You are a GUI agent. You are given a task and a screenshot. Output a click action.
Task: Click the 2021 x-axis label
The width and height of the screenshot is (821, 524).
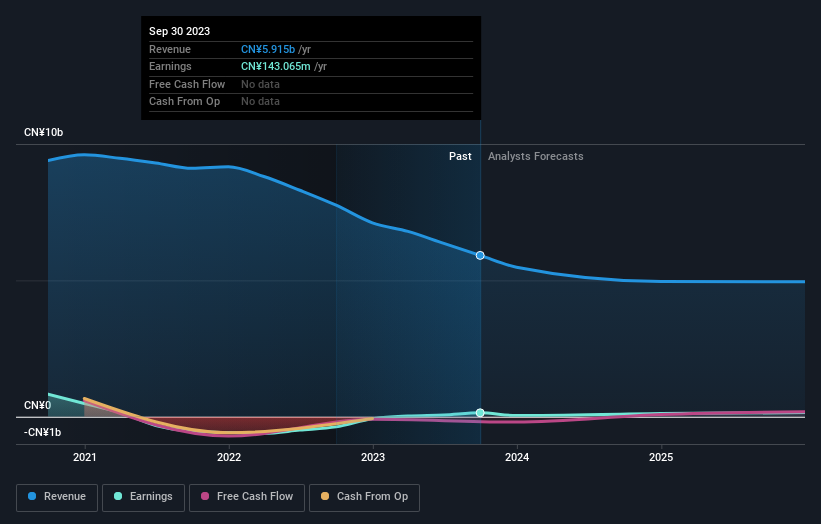click(x=85, y=457)
